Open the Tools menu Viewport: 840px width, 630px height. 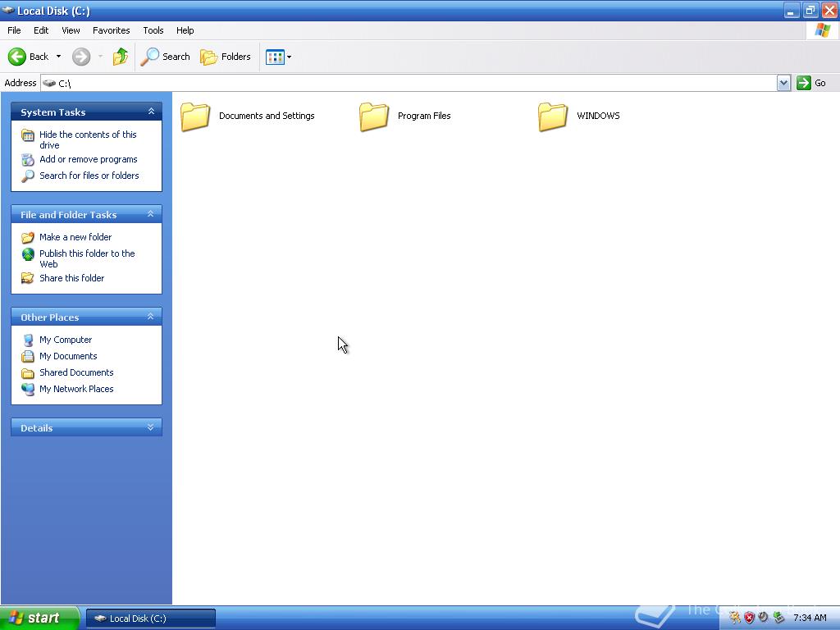click(153, 30)
